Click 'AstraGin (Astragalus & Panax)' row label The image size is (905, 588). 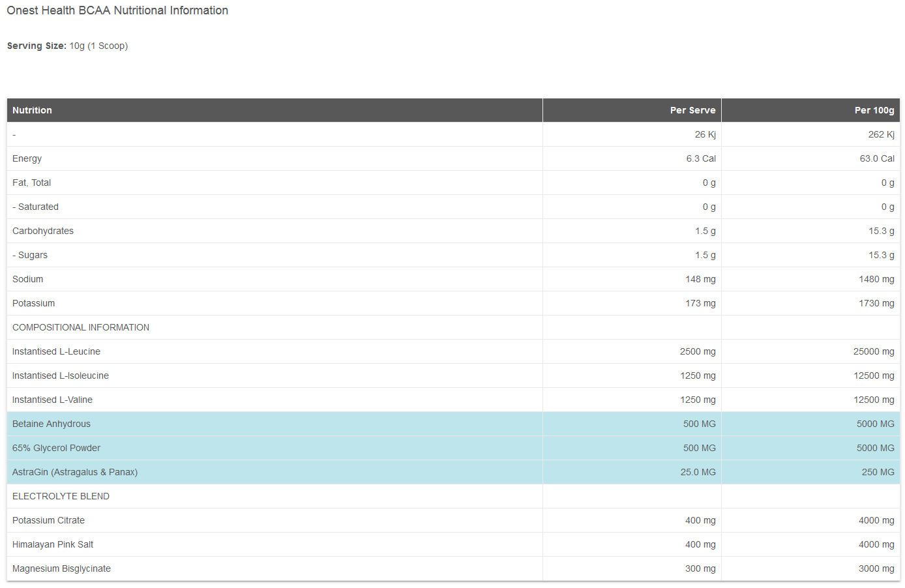point(75,472)
